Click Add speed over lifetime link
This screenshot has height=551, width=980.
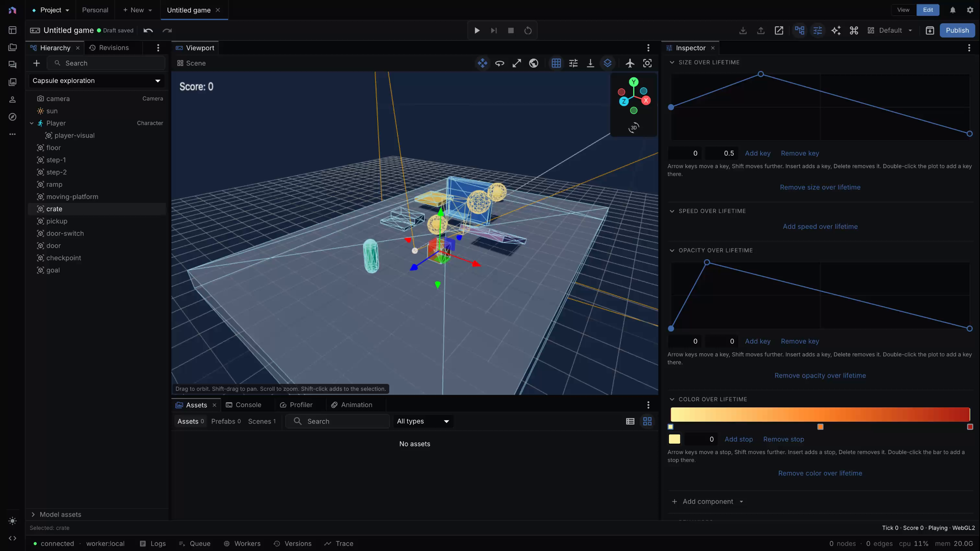[x=820, y=227]
